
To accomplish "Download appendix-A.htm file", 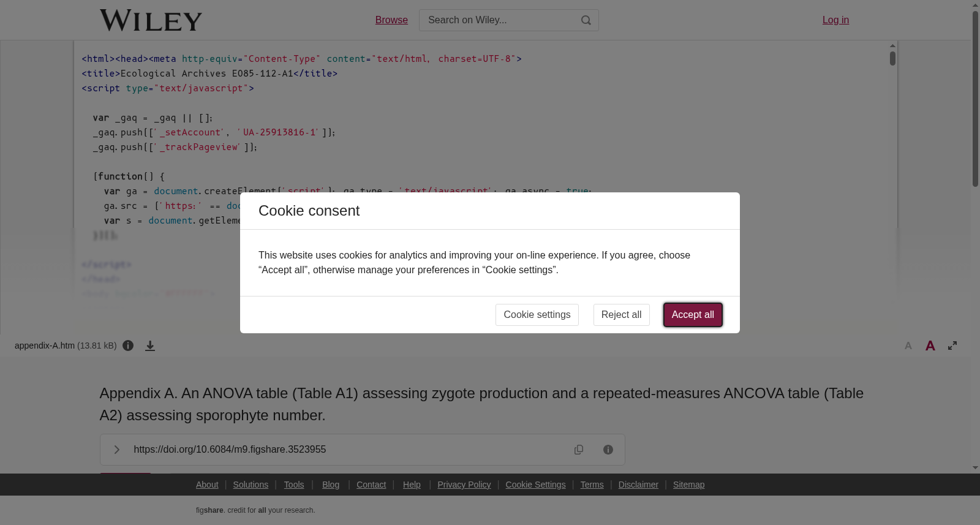I will pos(150,346).
